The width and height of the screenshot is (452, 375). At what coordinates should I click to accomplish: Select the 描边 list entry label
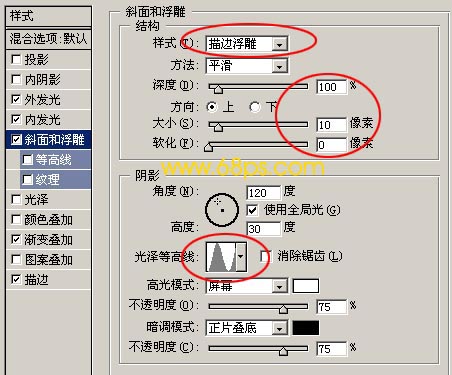(x=36, y=279)
